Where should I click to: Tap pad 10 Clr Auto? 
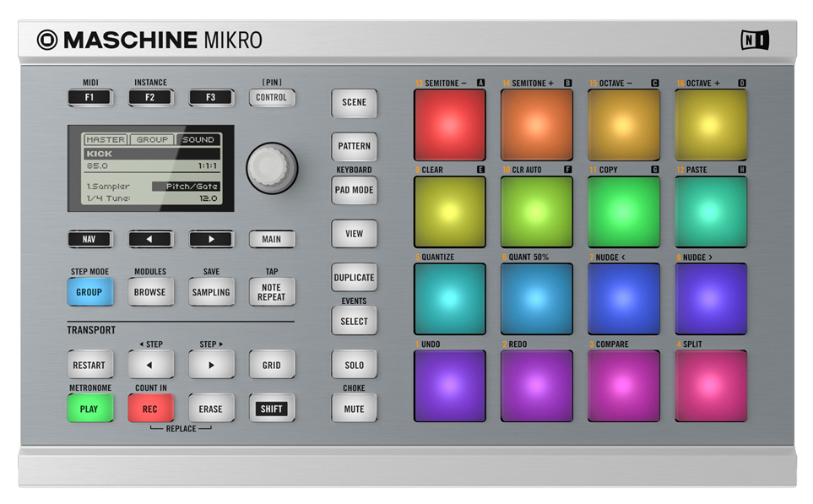tap(537, 212)
